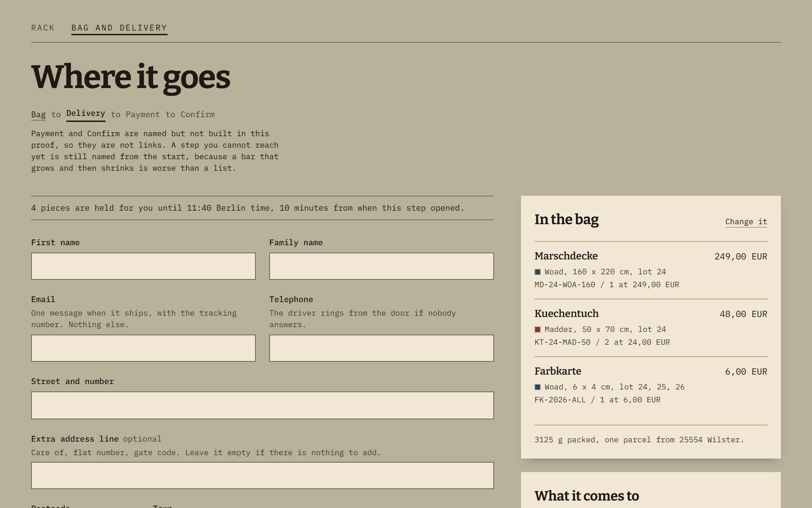
Task: Click the Woad swatch beside Farbkarte
Action: tap(537, 387)
